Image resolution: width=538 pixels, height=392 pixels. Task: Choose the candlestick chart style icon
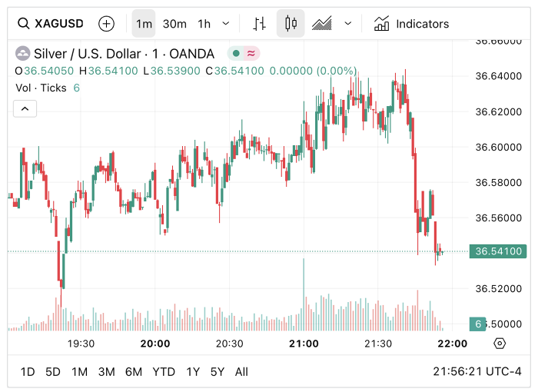(x=291, y=24)
